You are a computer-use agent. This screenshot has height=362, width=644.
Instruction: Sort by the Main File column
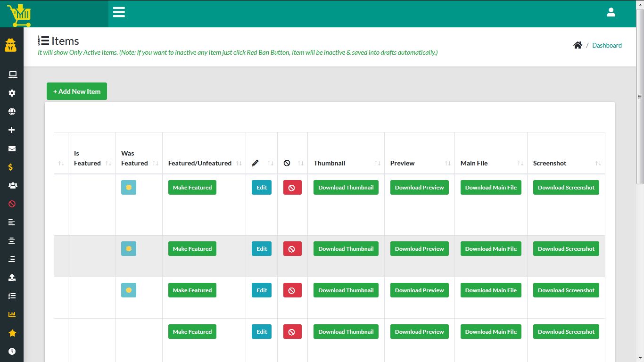(490, 163)
